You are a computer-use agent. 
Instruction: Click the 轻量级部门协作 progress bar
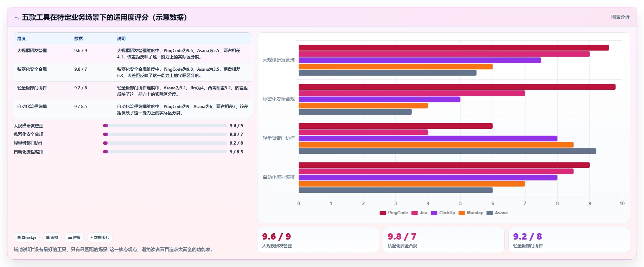coord(165,143)
